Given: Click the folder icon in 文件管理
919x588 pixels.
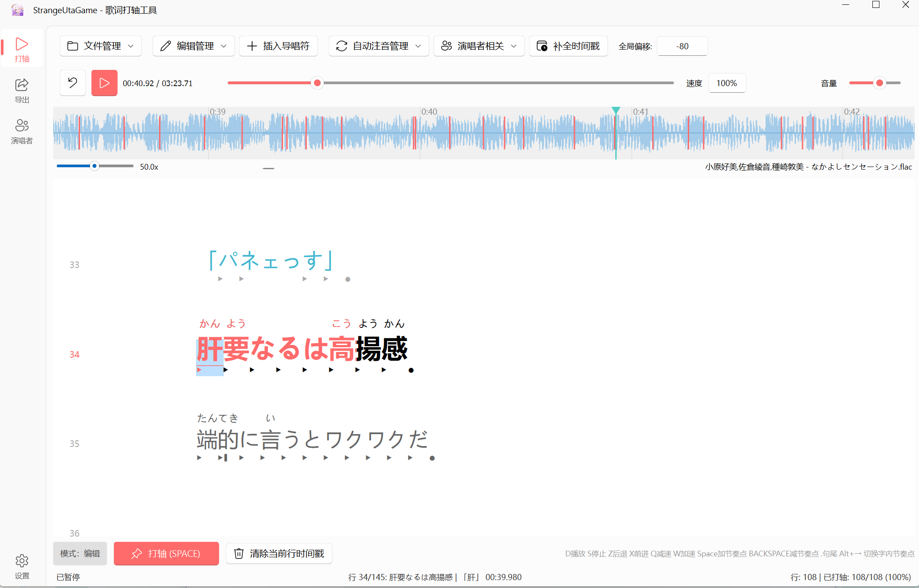Looking at the screenshot, I should [x=73, y=46].
